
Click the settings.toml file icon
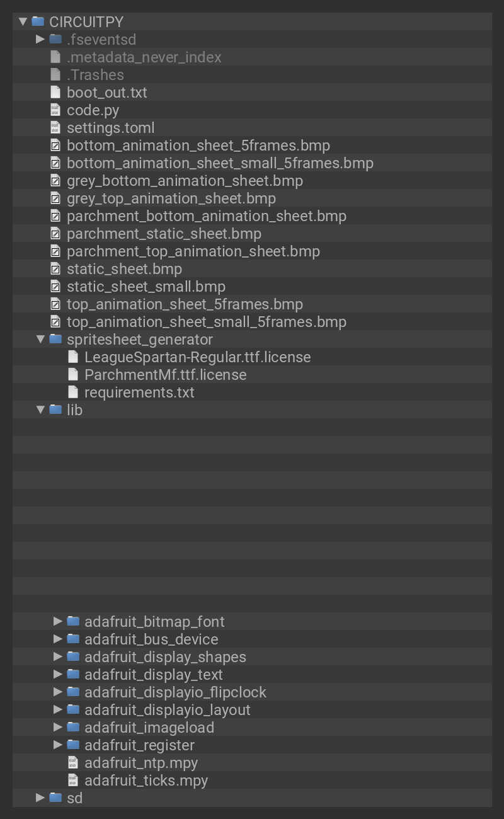point(55,127)
